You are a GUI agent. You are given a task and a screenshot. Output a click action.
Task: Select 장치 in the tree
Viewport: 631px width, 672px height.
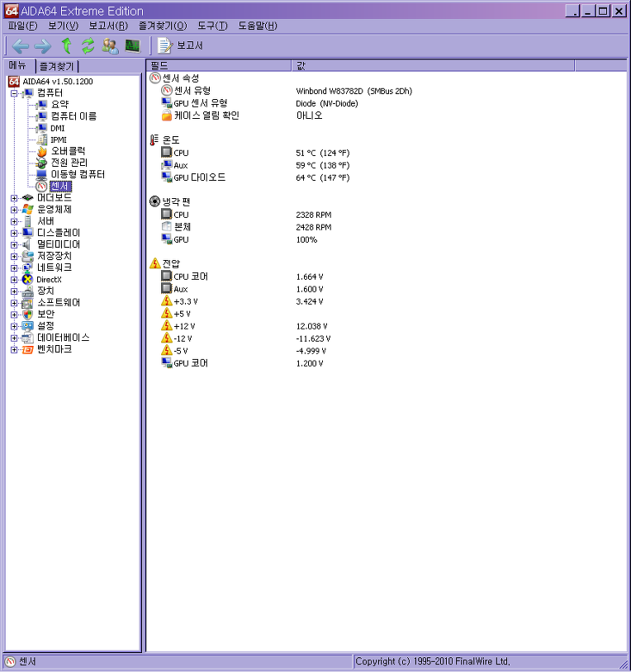coord(45,291)
